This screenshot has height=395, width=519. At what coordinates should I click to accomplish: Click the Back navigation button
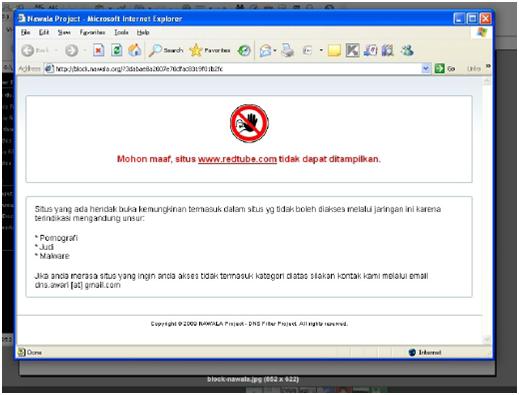point(35,51)
